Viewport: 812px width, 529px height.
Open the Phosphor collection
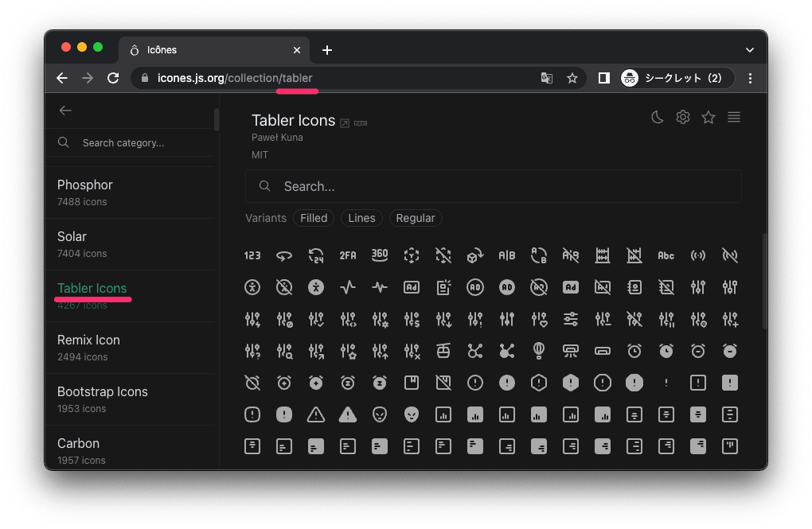tap(130, 193)
